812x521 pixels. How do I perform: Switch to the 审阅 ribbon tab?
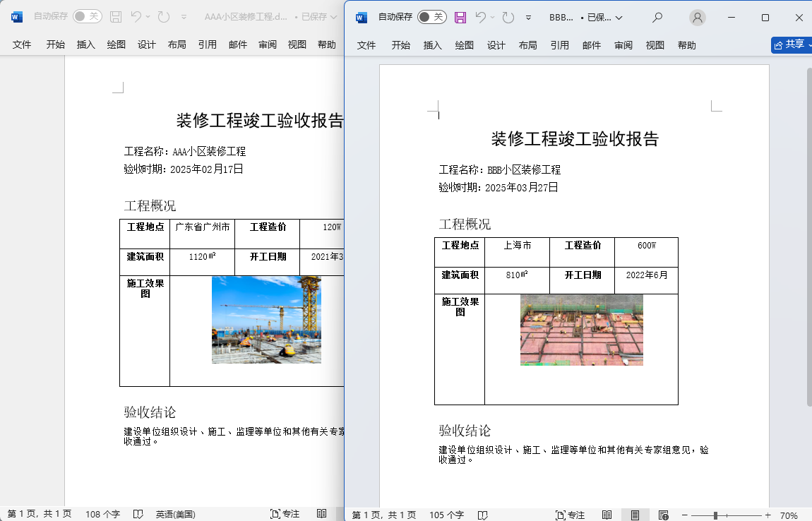coord(623,44)
